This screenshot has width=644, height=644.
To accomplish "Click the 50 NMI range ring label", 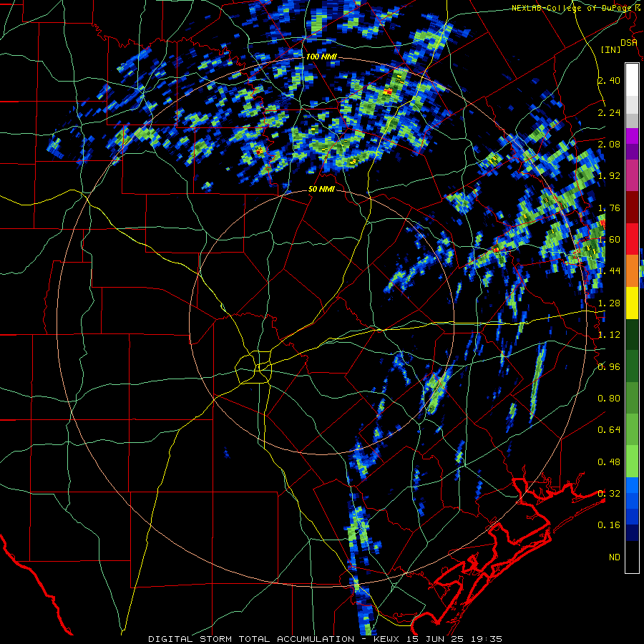I will (x=321, y=190).
